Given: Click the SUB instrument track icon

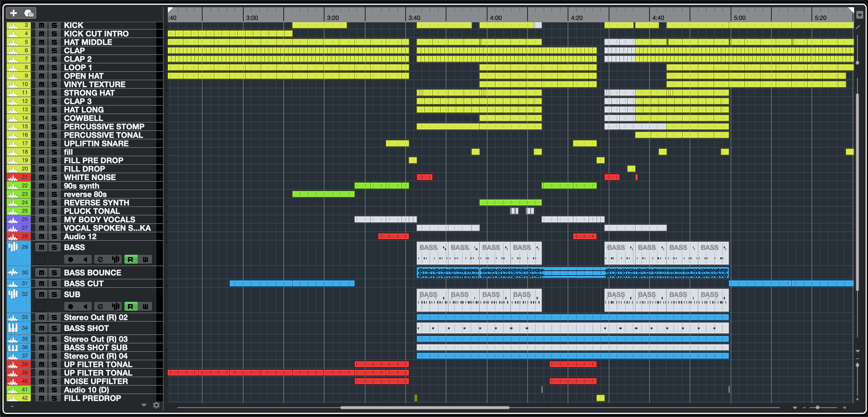Looking at the screenshot, I should click(13, 294).
